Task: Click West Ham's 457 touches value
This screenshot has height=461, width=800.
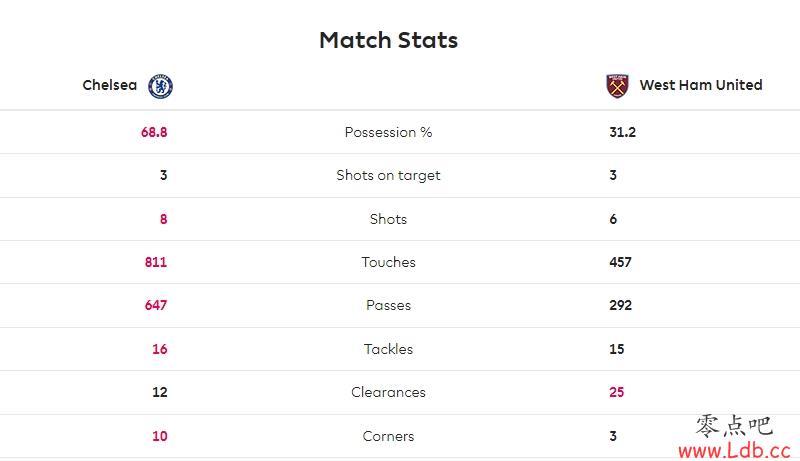Action: tap(620, 262)
